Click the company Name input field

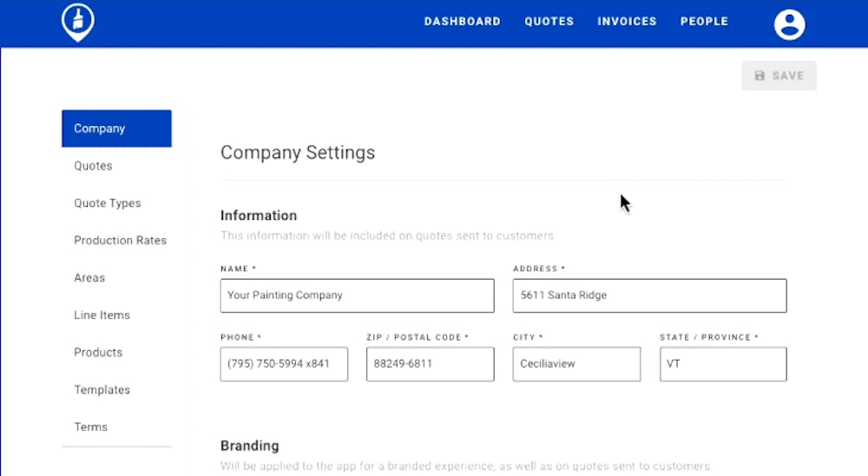(x=357, y=295)
